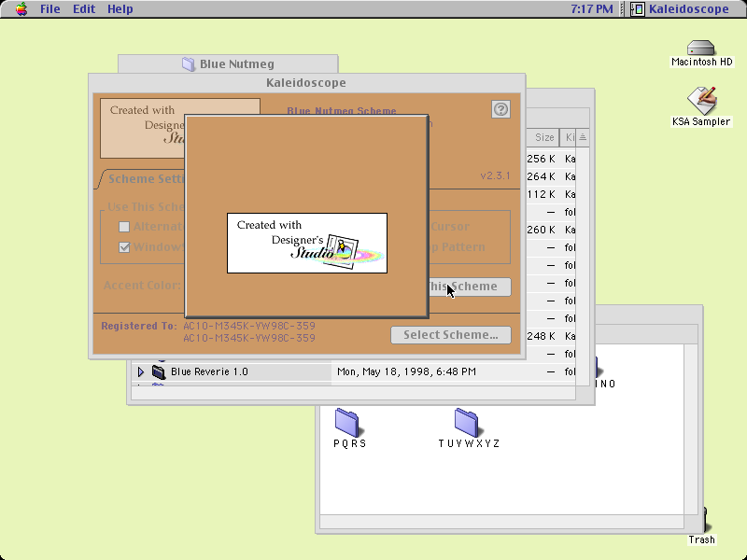Toggle the Alternate checkbox
The width and height of the screenshot is (747, 560).
click(x=124, y=227)
